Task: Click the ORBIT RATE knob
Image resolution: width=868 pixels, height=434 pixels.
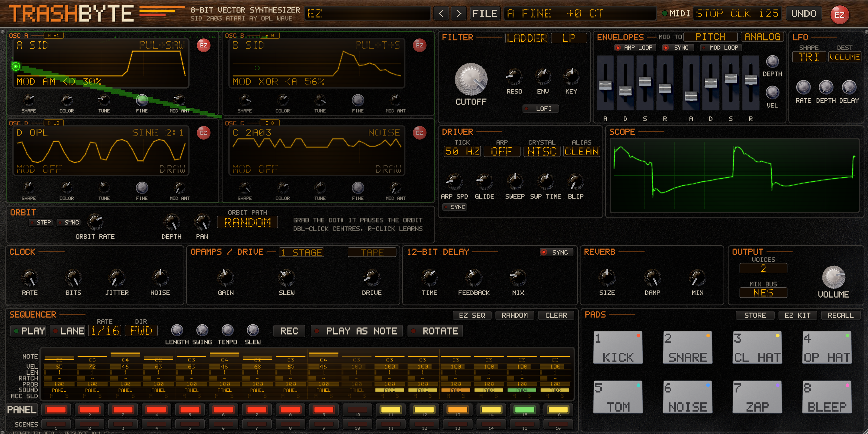Action: [95, 222]
